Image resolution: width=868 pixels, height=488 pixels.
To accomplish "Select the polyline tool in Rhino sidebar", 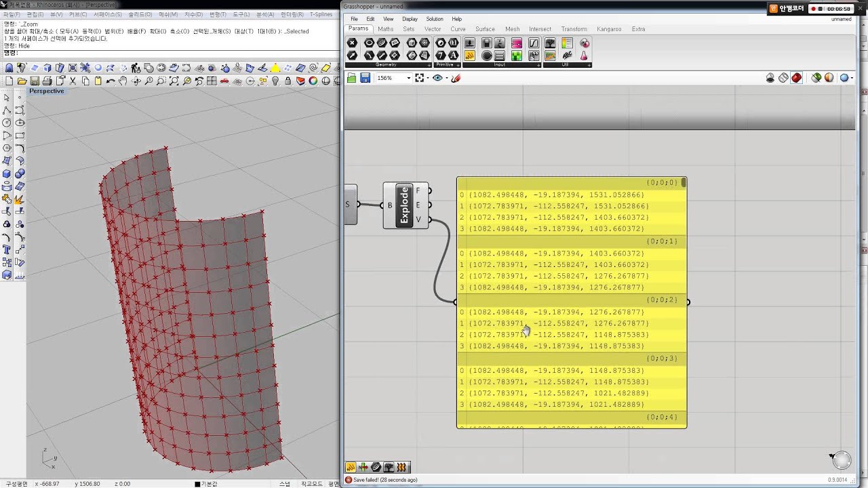I will 7,110.
